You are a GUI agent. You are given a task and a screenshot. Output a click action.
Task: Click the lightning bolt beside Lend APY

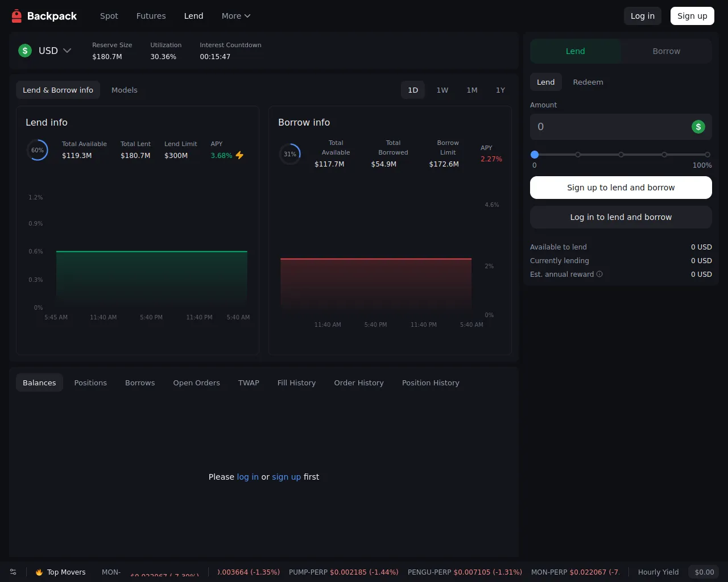click(239, 155)
